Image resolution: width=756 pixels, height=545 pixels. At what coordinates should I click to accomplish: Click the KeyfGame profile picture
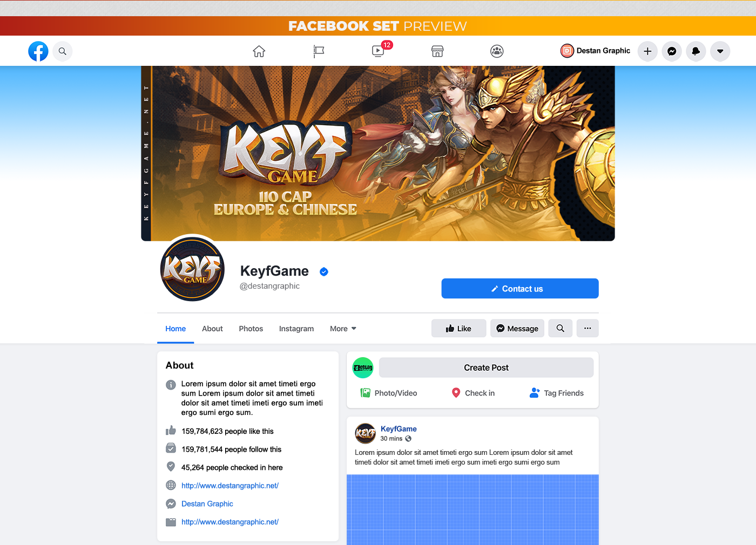tap(192, 269)
